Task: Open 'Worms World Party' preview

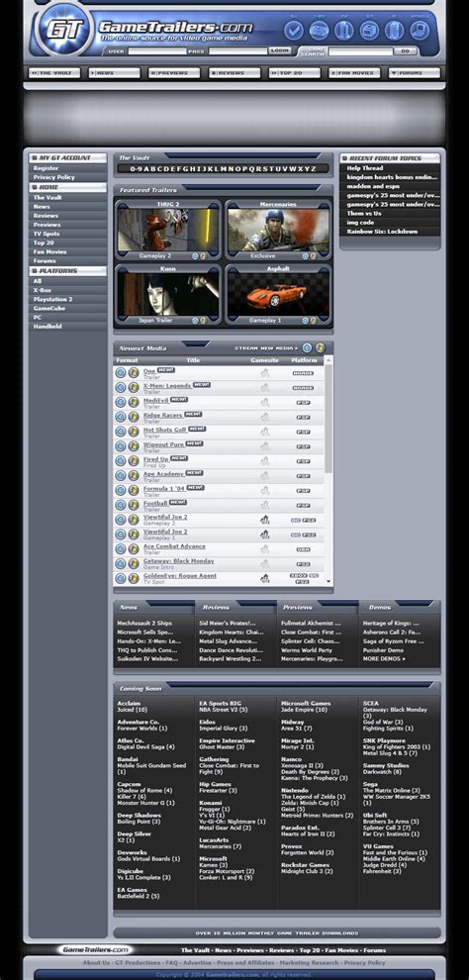Action: tap(307, 650)
